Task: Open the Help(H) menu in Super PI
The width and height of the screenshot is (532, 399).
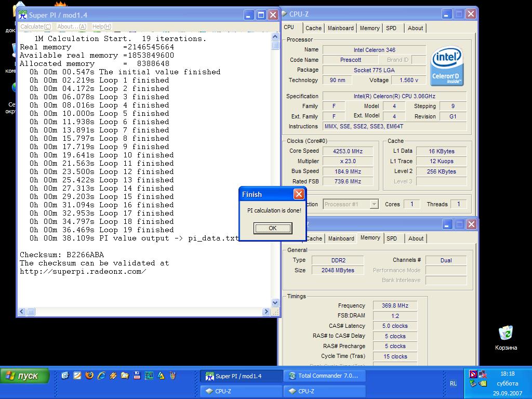Action: 101,26
